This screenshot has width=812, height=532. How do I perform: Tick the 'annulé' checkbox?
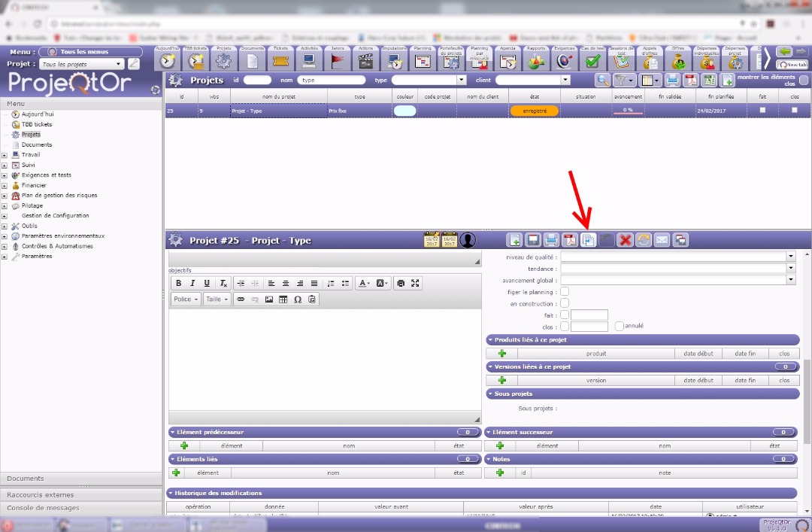620,327
